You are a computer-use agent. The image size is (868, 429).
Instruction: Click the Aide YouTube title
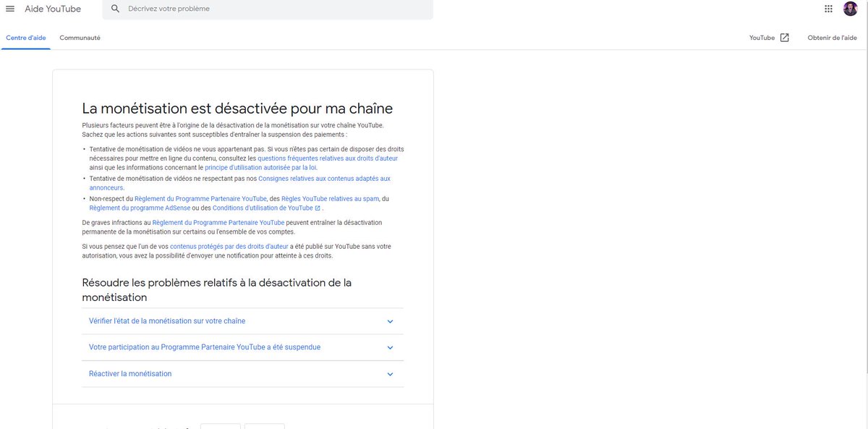pyautogui.click(x=53, y=9)
